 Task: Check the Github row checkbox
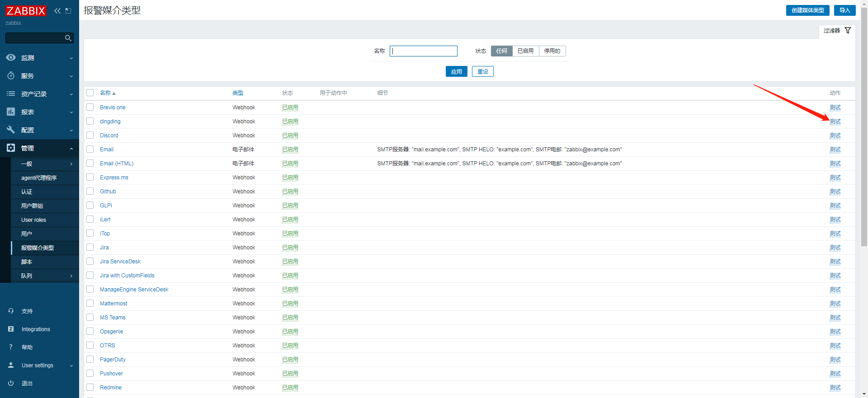click(90, 191)
